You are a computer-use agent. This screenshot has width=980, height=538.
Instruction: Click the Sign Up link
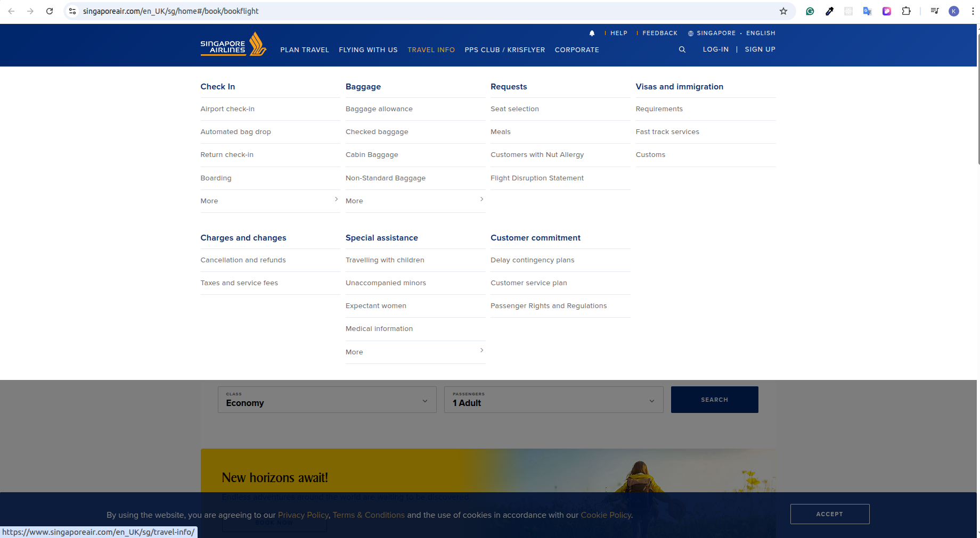760,49
